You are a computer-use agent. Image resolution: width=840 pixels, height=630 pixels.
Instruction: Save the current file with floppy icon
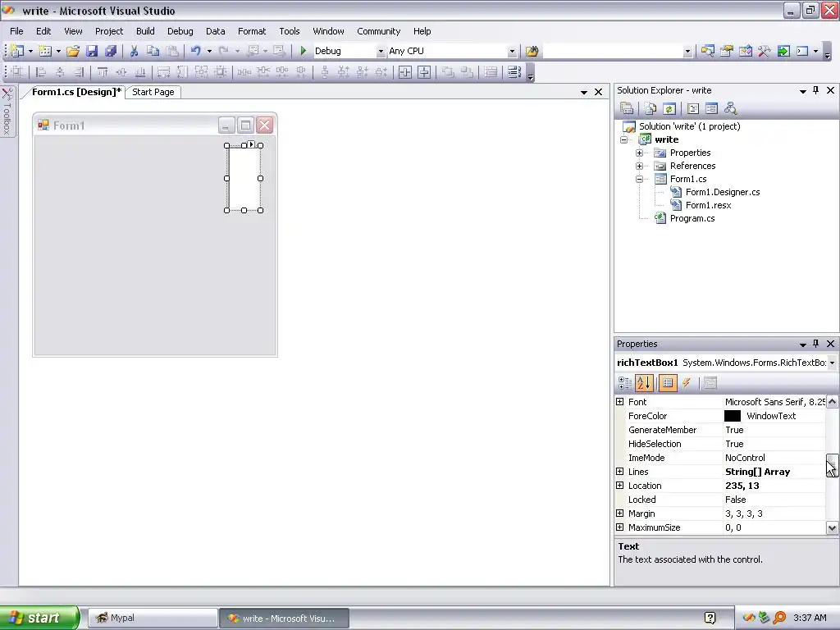click(92, 51)
